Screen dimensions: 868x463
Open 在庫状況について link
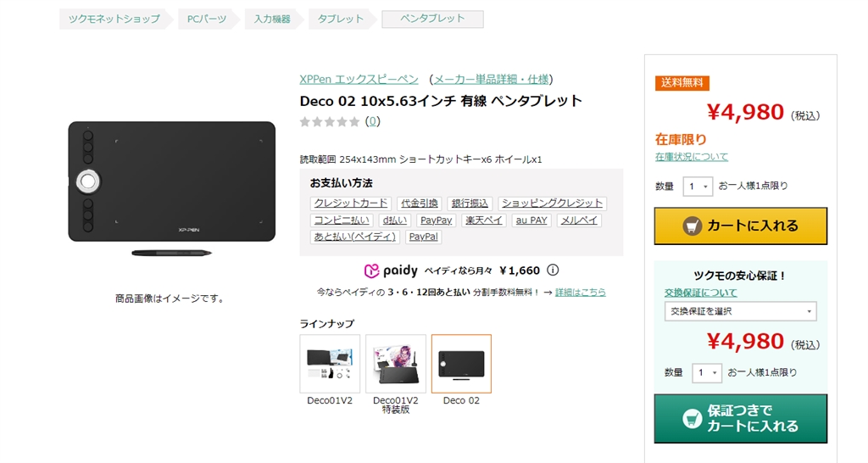click(692, 157)
